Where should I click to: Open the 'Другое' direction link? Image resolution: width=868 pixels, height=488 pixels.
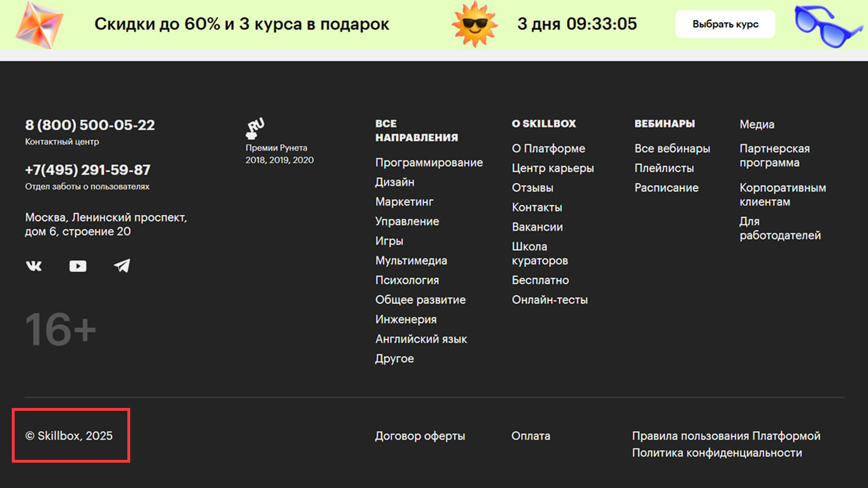pyautogui.click(x=395, y=359)
